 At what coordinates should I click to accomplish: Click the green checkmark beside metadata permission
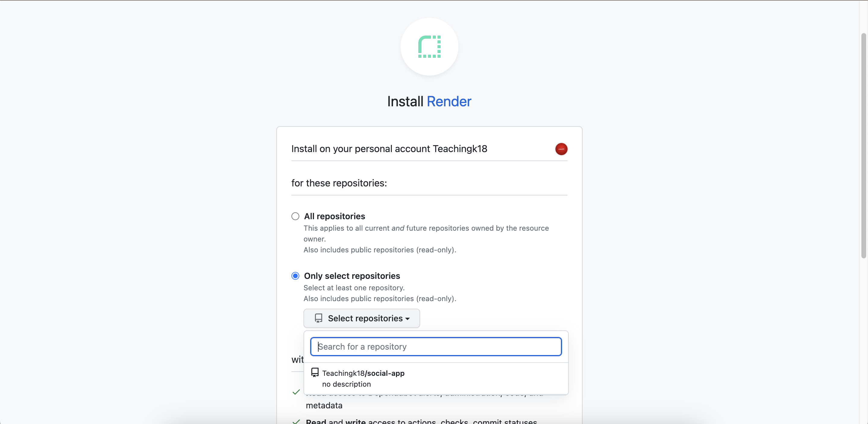pyautogui.click(x=296, y=392)
